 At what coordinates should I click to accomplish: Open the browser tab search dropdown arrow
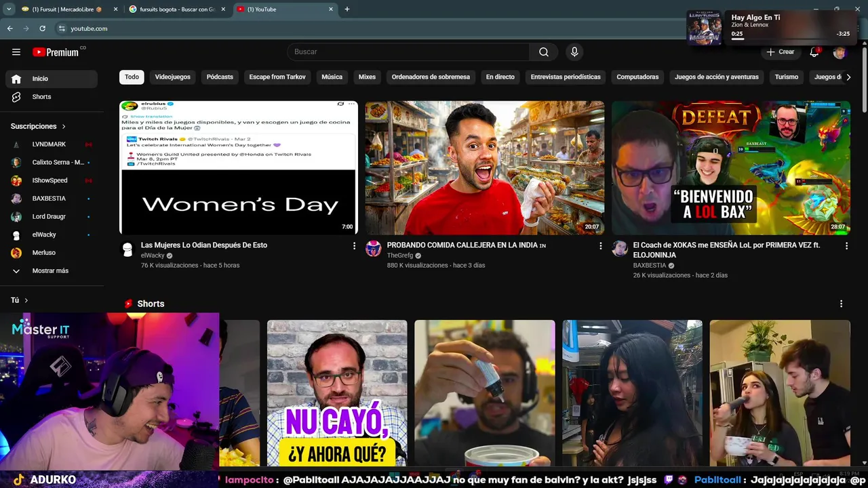tap(9, 9)
